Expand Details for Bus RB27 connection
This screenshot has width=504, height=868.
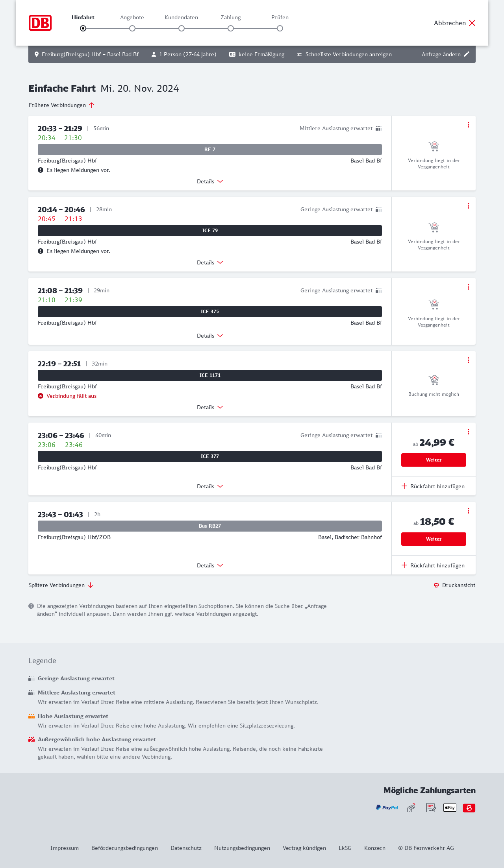pos(210,565)
